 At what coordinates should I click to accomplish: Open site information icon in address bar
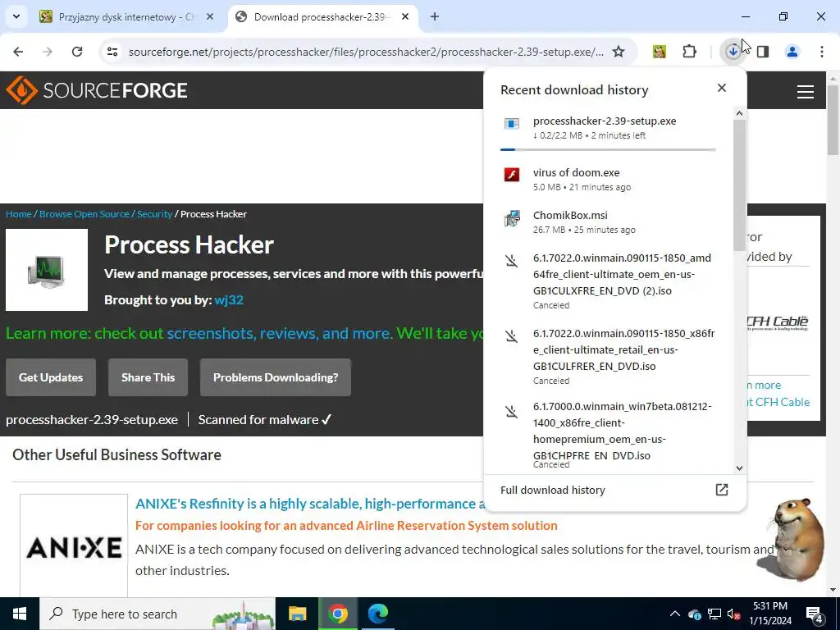[x=112, y=52]
